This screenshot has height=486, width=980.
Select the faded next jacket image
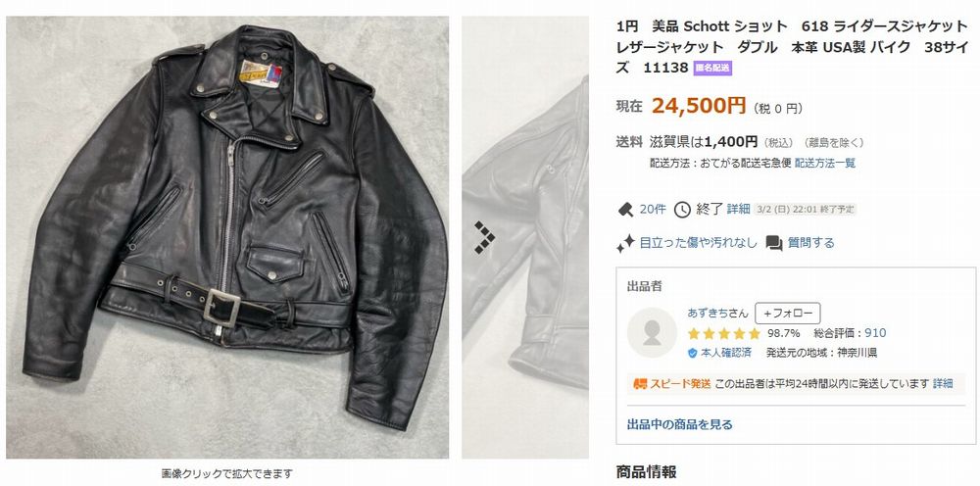coord(525,237)
